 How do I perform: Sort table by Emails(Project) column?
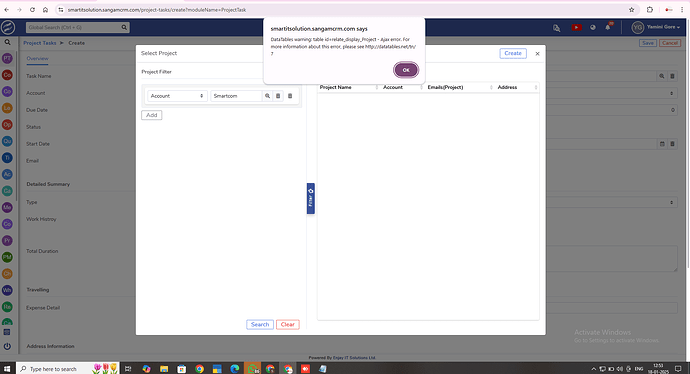pyautogui.click(x=445, y=87)
